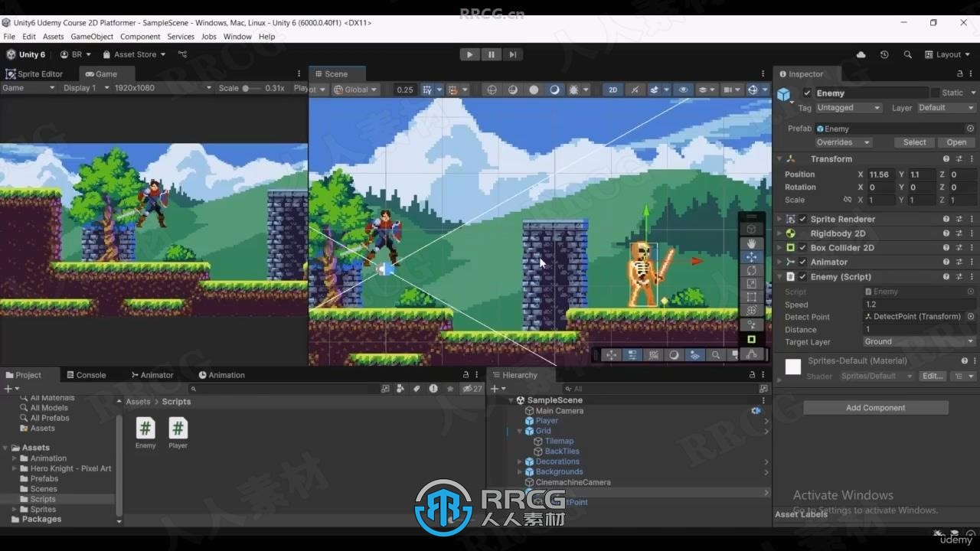Toggle scene visibility eye icon in Scene toolbar
This screenshot has height=551, width=980.
pyautogui.click(x=683, y=90)
